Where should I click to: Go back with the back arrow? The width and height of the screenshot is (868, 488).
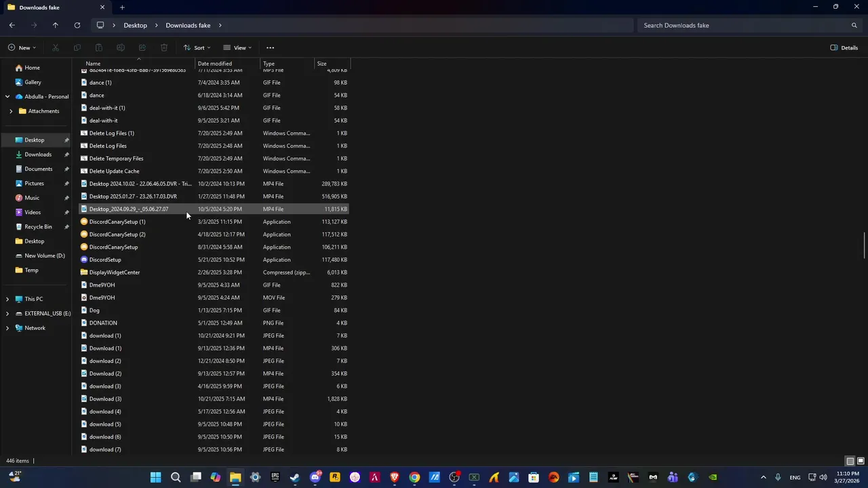point(12,25)
